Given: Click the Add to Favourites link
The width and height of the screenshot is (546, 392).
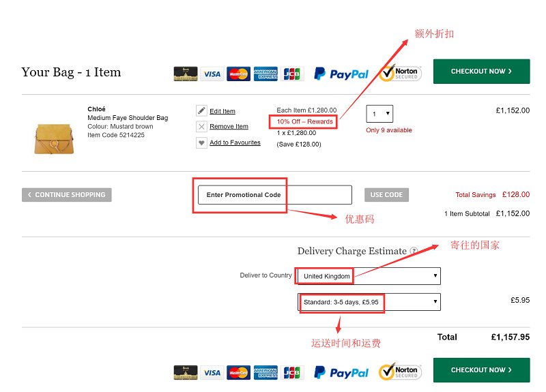Looking at the screenshot, I should [235, 142].
